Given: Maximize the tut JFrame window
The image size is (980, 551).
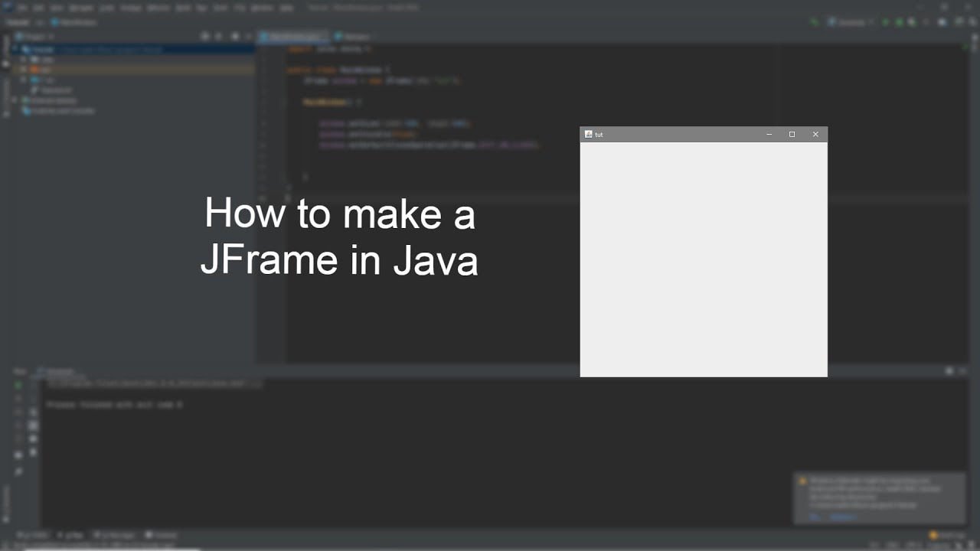Looking at the screenshot, I should point(792,135).
